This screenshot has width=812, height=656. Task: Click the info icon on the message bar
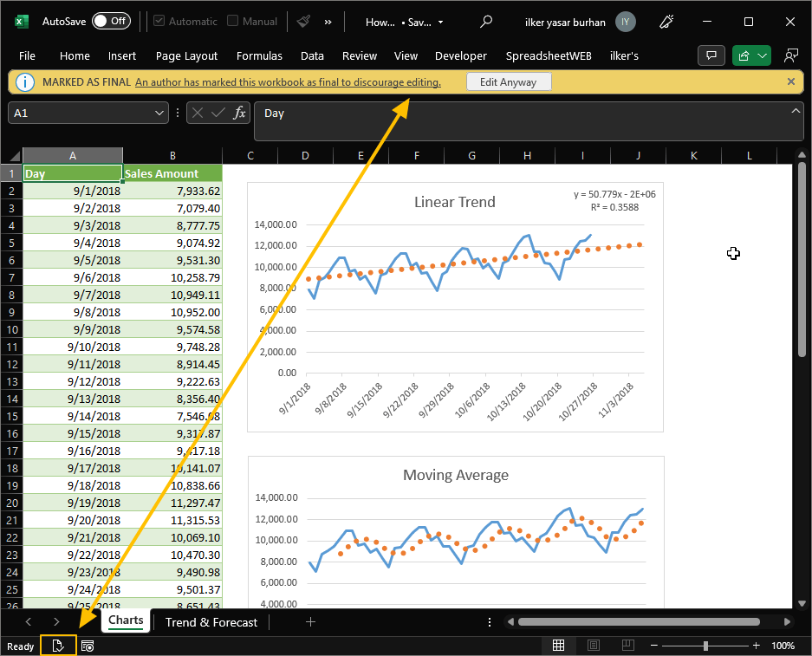click(x=25, y=82)
